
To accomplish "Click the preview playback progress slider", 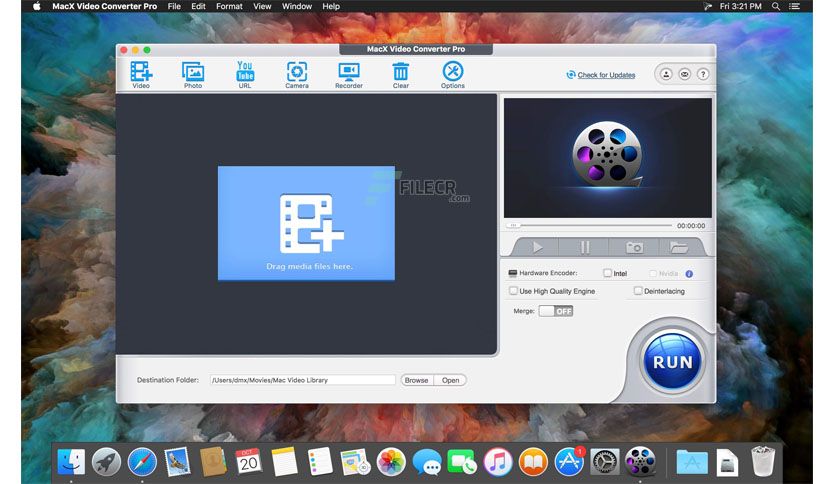I will point(589,225).
